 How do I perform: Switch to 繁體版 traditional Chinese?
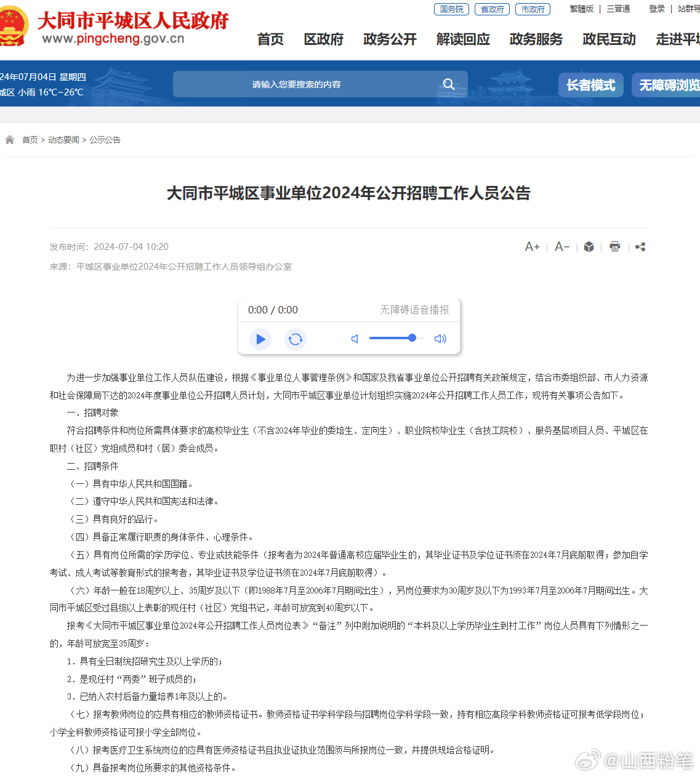pyautogui.click(x=582, y=9)
